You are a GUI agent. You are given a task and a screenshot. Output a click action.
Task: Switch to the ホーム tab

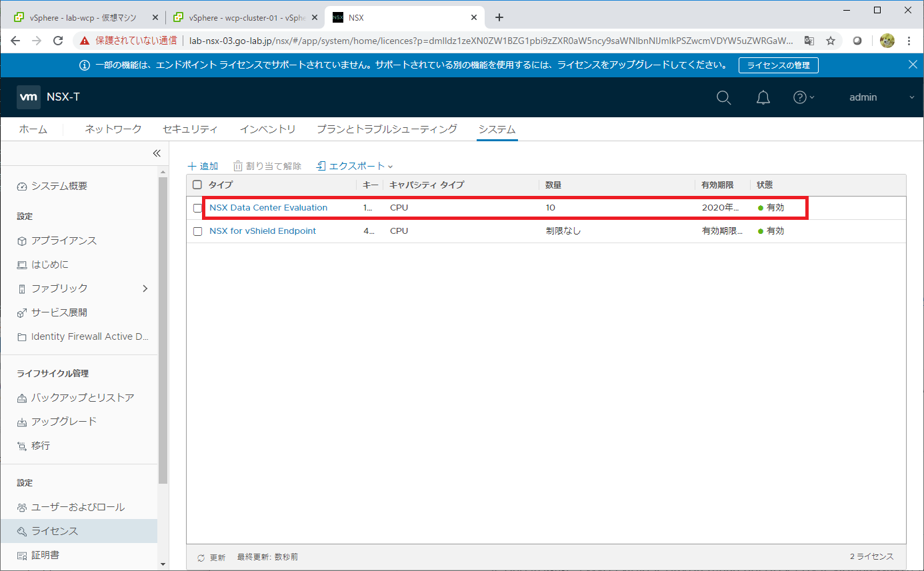click(33, 129)
